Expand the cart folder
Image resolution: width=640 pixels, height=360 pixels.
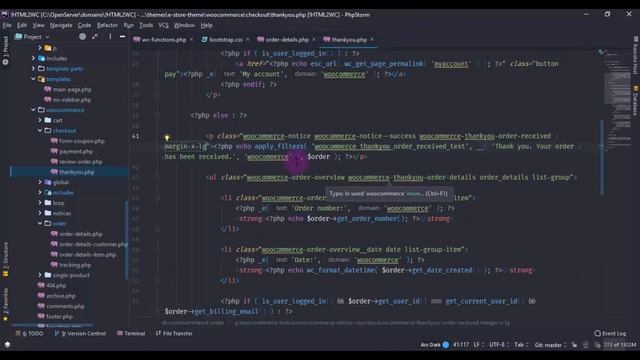tap(40, 120)
